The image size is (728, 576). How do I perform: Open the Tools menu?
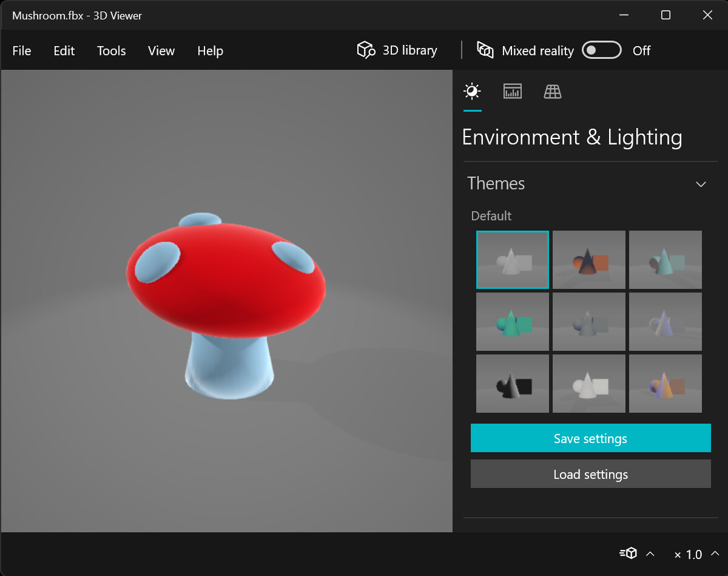(x=112, y=51)
